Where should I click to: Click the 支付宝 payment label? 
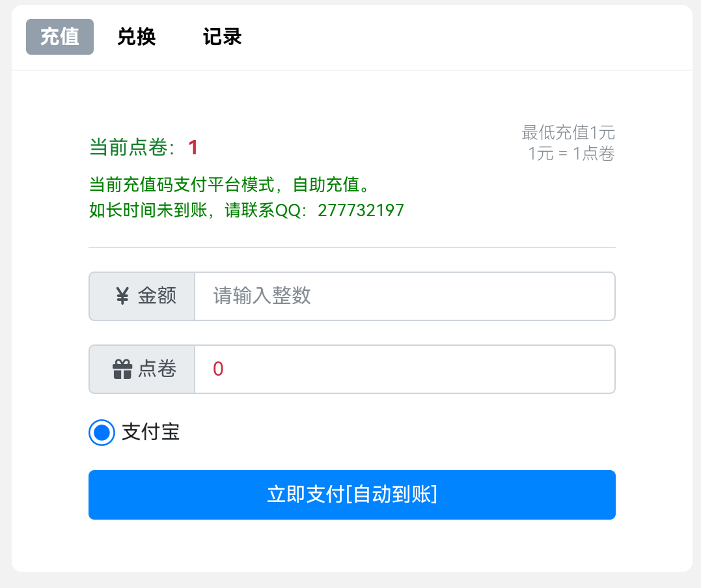coord(150,432)
